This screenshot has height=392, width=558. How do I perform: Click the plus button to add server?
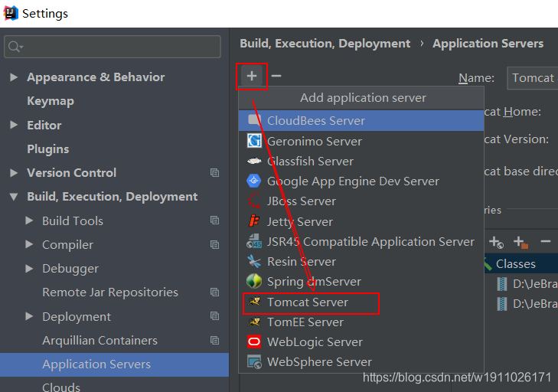point(252,76)
